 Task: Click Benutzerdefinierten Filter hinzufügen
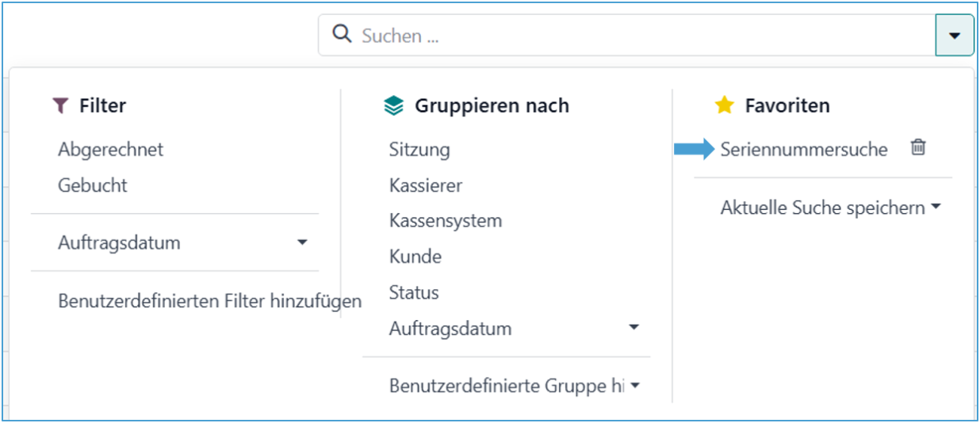(209, 301)
